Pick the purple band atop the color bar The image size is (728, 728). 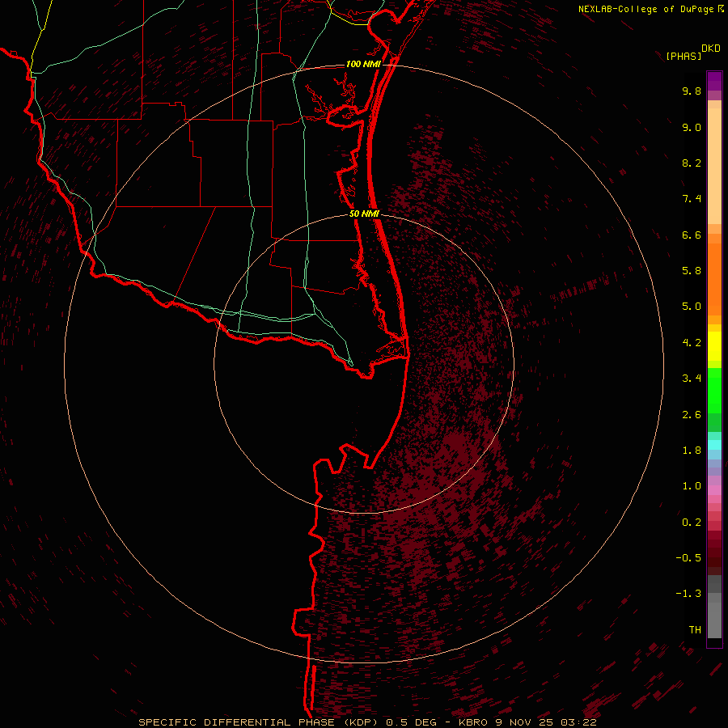(714, 81)
